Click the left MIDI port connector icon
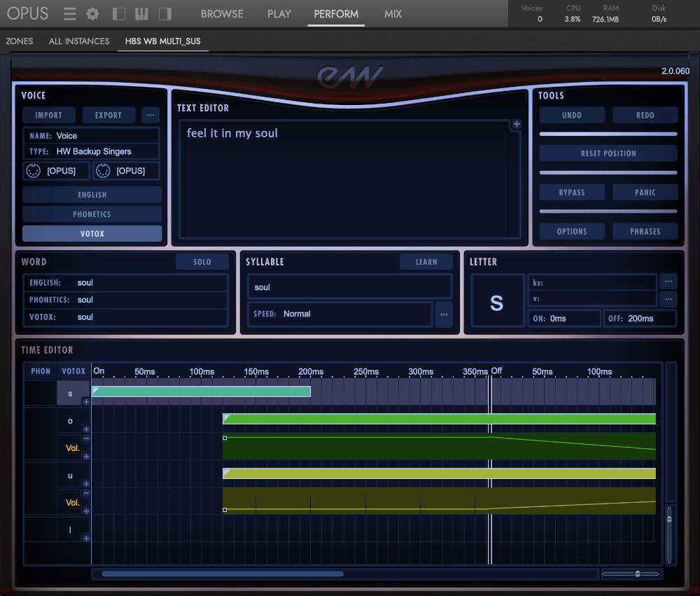The height and width of the screenshot is (596, 700). [x=33, y=171]
